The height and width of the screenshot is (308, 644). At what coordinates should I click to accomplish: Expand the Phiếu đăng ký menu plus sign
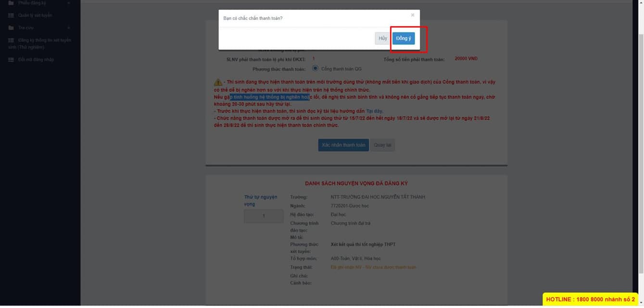[x=69, y=3]
